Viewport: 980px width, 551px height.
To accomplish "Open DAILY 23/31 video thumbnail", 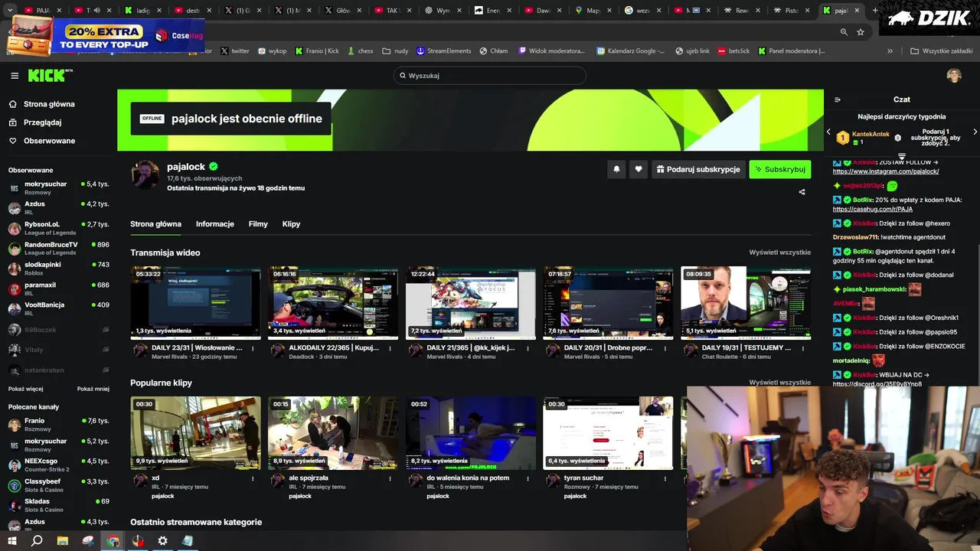I will coord(195,303).
